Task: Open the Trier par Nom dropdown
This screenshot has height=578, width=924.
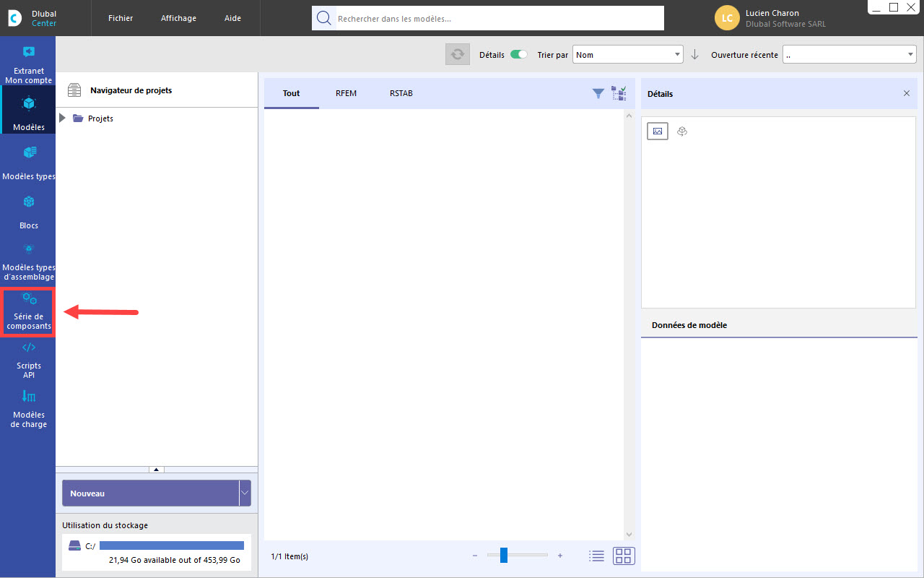Action: (x=628, y=54)
